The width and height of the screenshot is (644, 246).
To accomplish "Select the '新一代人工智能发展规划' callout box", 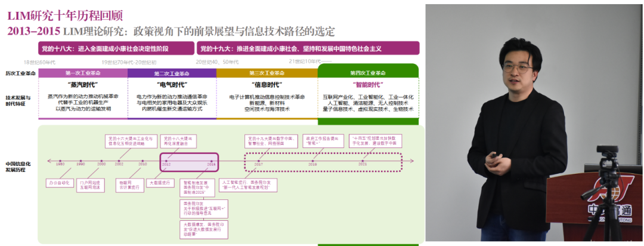I will click(x=249, y=185).
